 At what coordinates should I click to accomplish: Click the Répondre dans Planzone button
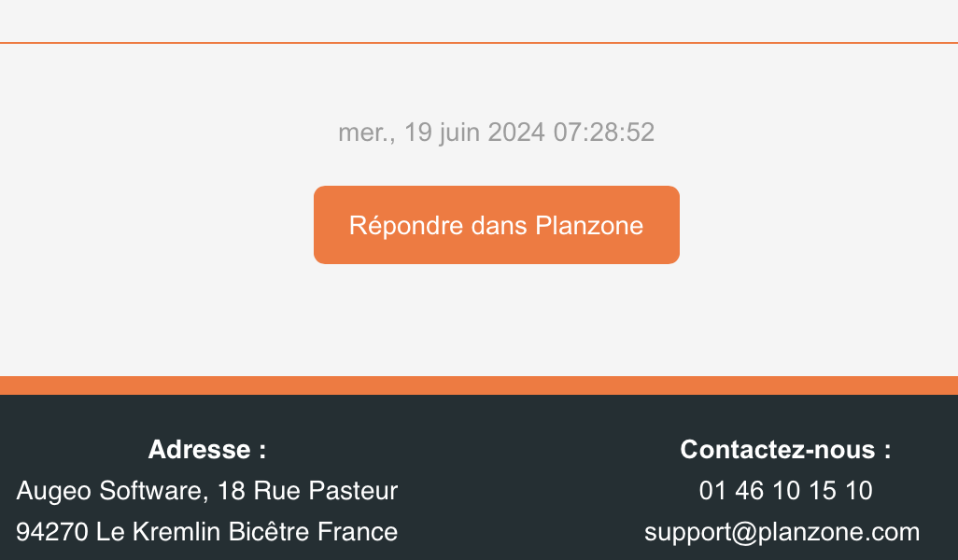point(496,225)
